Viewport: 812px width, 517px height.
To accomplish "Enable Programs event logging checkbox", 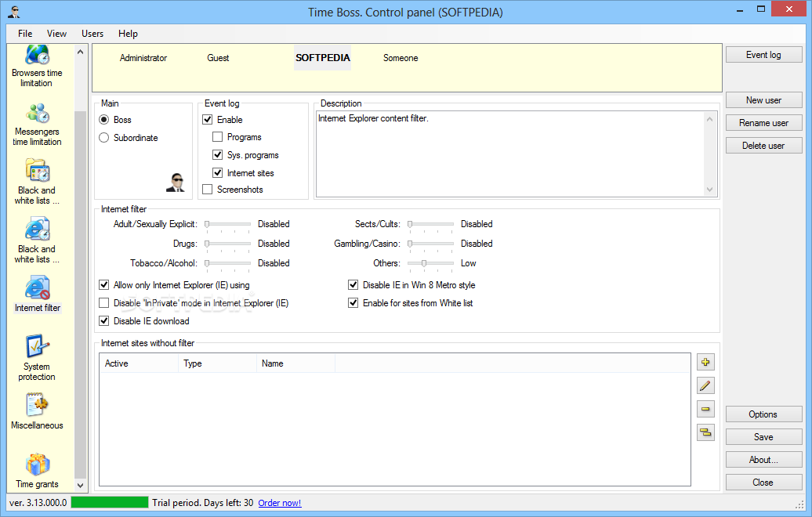I will click(x=218, y=137).
